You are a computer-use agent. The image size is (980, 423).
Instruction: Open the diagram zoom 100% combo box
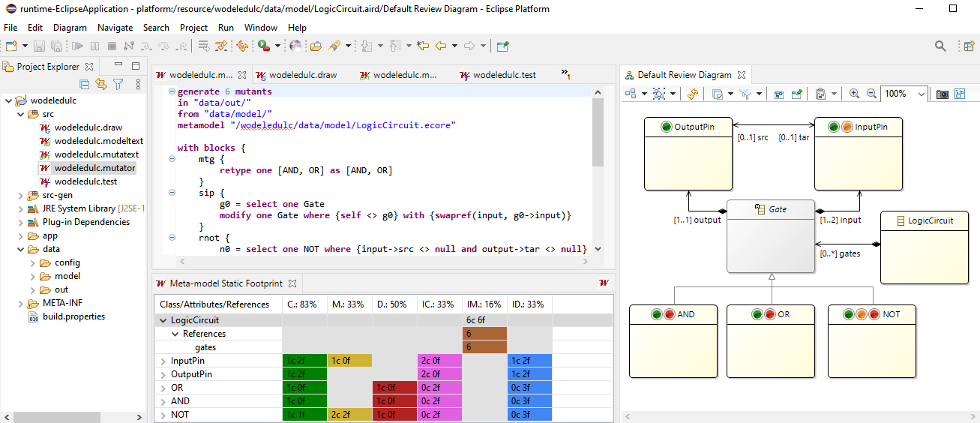[905, 94]
